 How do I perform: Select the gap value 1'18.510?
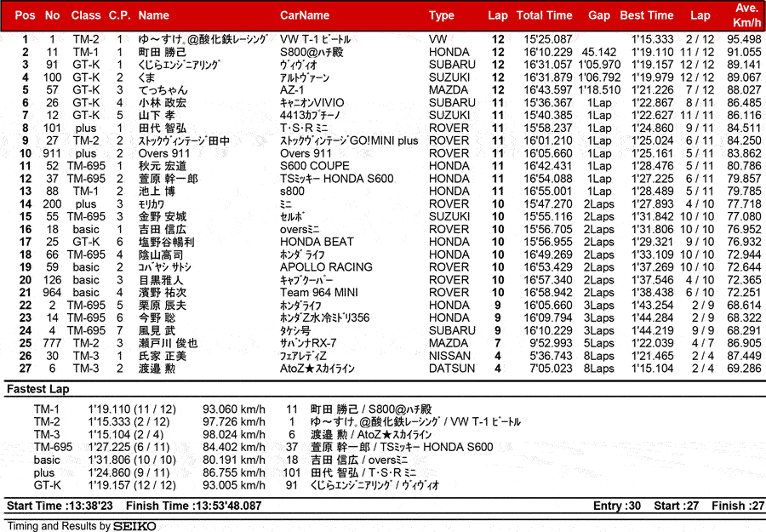tap(599, 90)
